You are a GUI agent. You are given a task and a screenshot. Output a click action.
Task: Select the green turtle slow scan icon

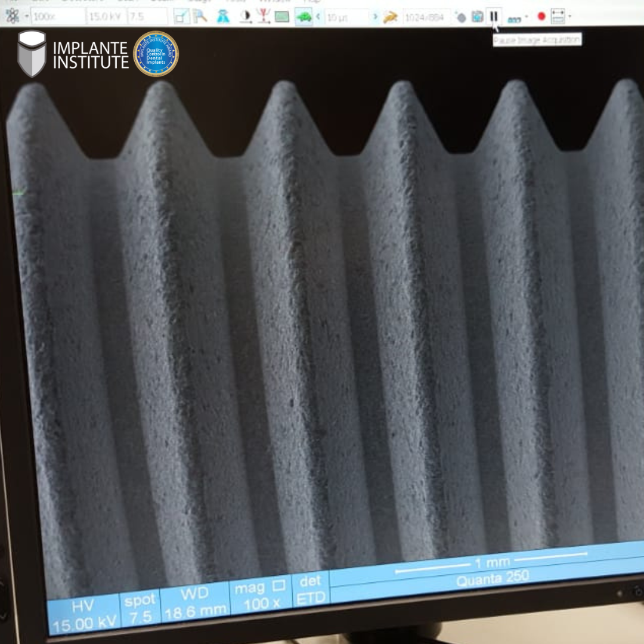(304, 16)
